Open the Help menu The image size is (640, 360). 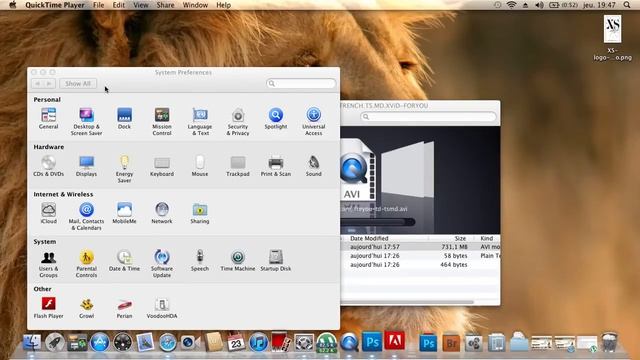pyautogui.click(x=223, y=5)
